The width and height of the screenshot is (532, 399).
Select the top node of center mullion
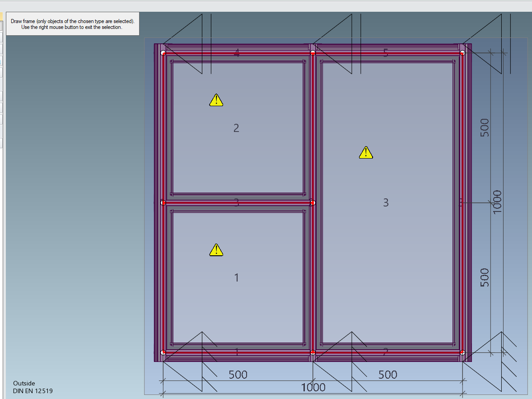pyautogui.click(x=313, y=53)
